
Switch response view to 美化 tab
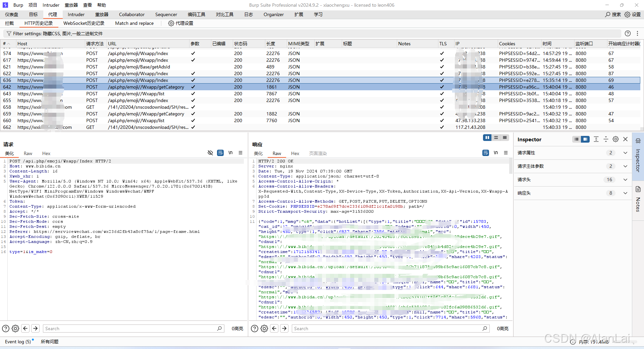click(258, 153)
